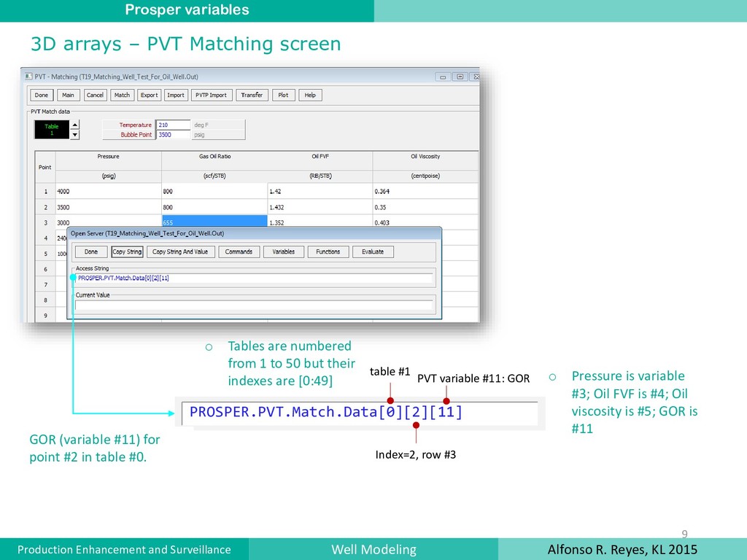The width and height of the screenshot is (747, 560).
Task: Click the Pressure column header
Action: (x=109, y=161)
